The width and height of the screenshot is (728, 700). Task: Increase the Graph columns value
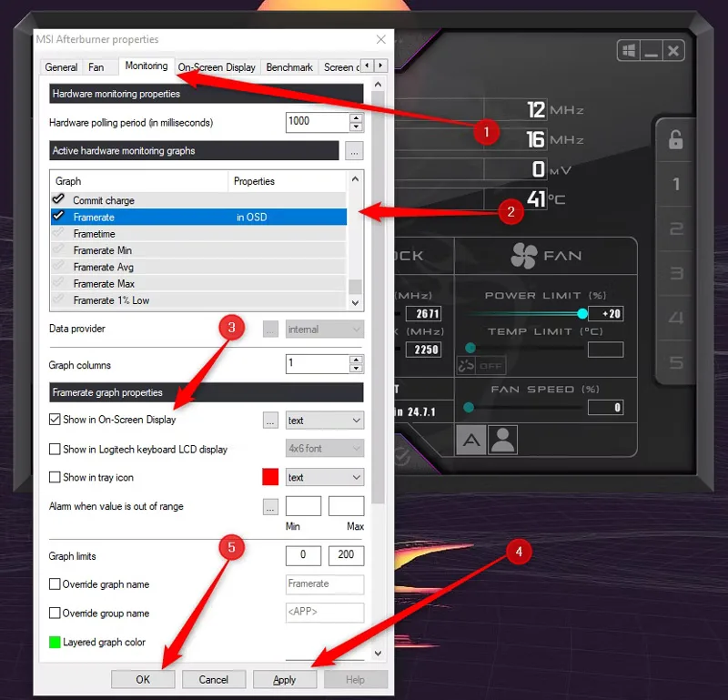pos(356,360)
